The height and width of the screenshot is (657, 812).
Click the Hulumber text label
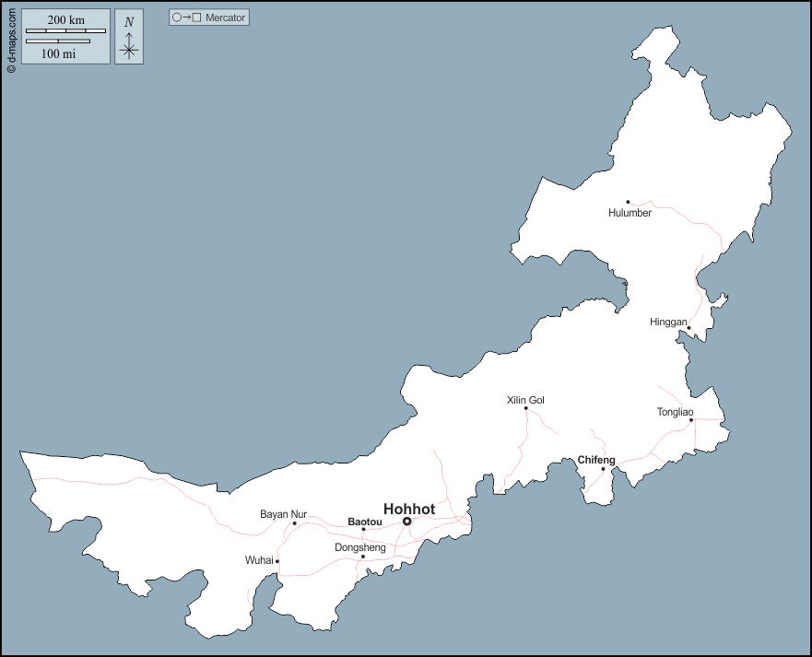coord(630,213)
